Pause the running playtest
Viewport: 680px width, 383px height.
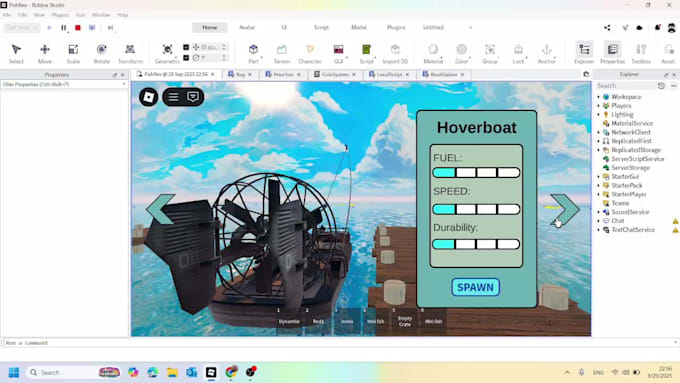[x=64, y=28]
